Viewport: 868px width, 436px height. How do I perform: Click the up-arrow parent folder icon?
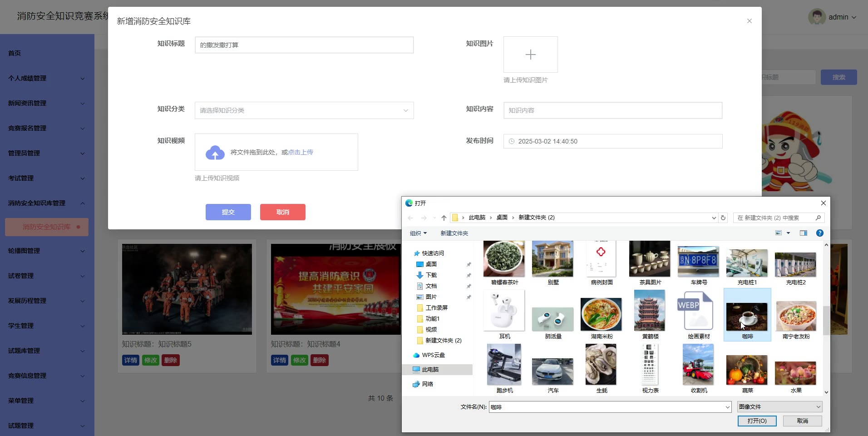[444, 218]
